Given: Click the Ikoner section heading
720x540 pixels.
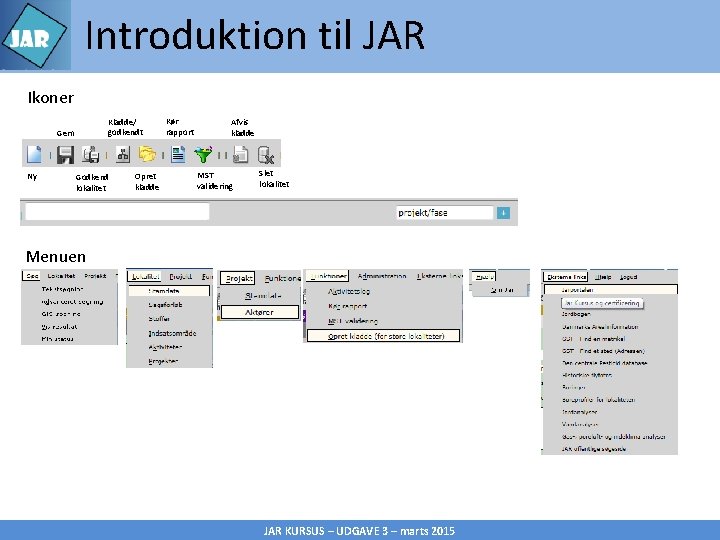Looking at the screenshot, I should click(51, 97).
